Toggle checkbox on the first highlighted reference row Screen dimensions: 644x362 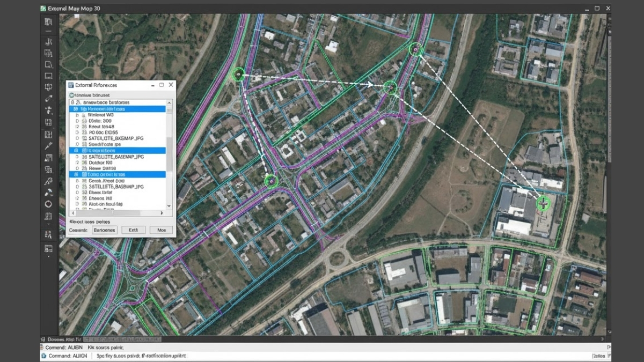76,109
